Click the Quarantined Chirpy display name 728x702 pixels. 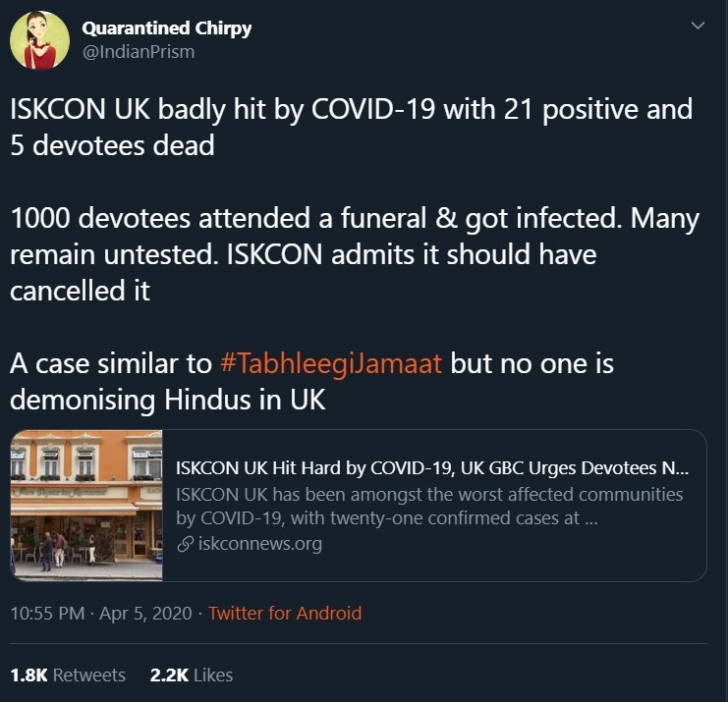pos(166,27)
